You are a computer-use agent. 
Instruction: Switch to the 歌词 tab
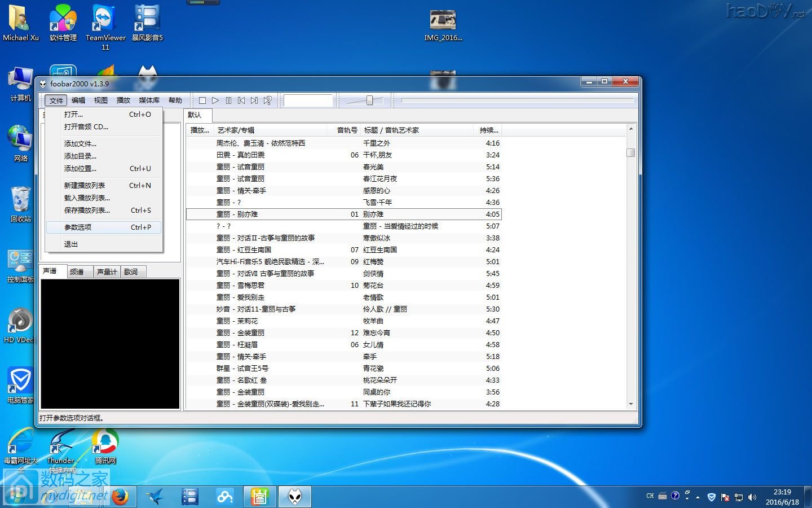point(133,271)
